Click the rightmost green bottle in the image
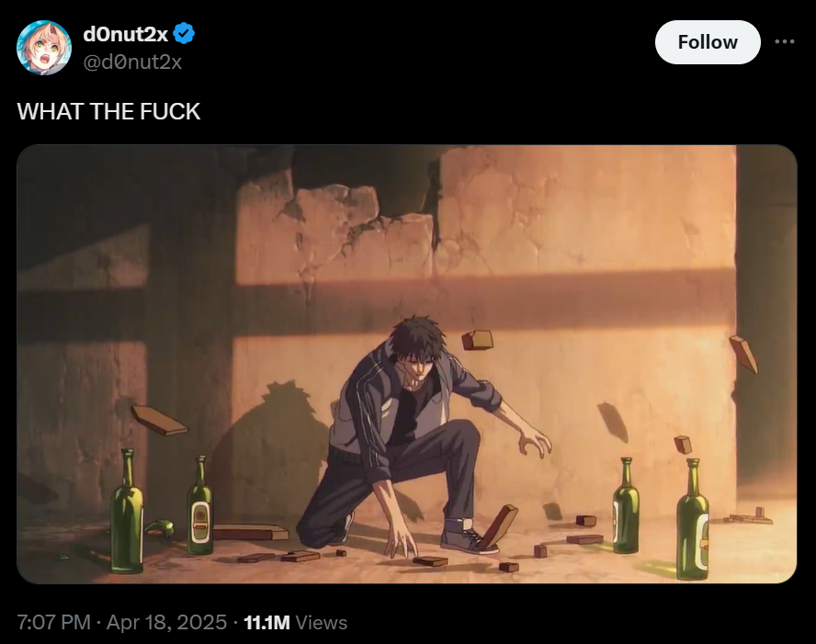Viewport: 816px width, 644px height. [x=692, y=522]
